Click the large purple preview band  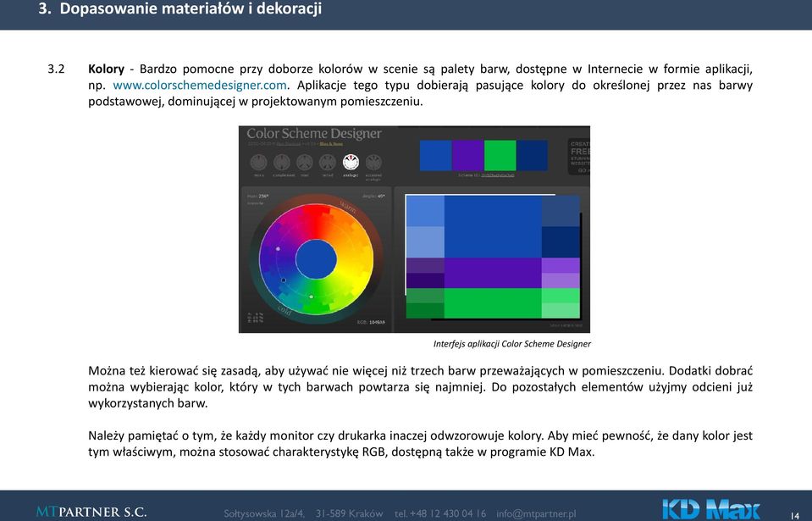(493, 273)
